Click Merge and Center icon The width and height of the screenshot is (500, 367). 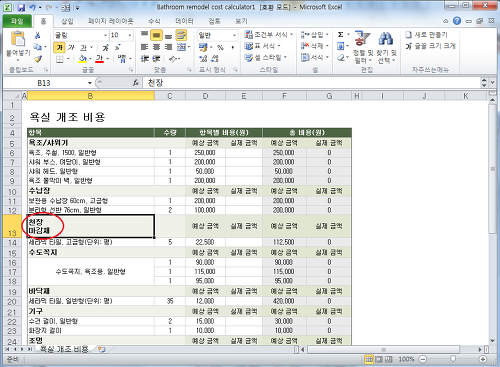click(181, 47)
